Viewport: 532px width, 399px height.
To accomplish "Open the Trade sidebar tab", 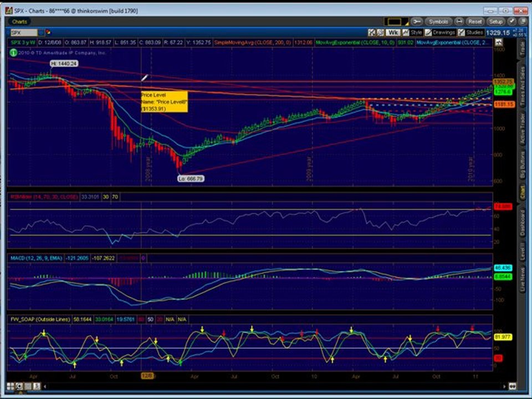I will (x=523, y=49).
